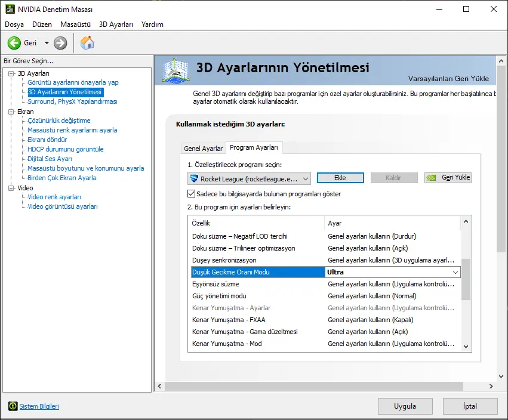The height and width of the screenshot is (420, 508).
Task: Collapse the Video tree node
Action: 11,188
